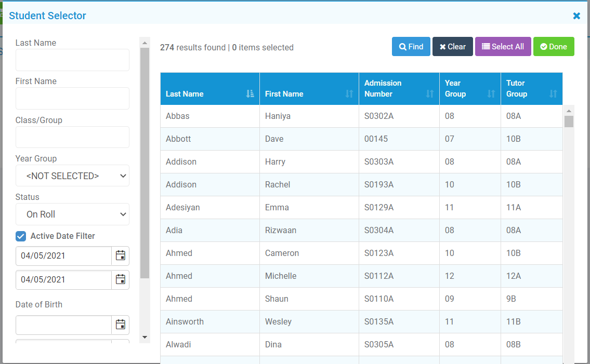Click Tutor Group column sort arrows
Image resolution: width=590 pixels, height=364 pixels.
[x=553, y=94]
